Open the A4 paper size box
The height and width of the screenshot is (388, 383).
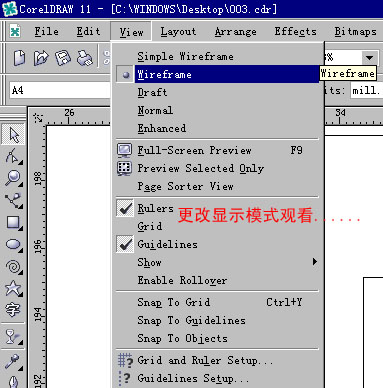59,90
